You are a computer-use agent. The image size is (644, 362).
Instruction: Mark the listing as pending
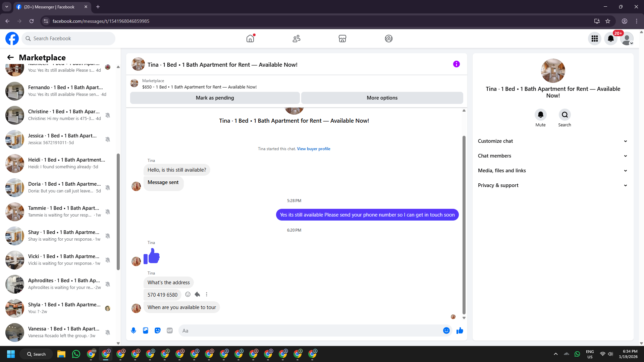pyautogui.click(x=215, y=98)
